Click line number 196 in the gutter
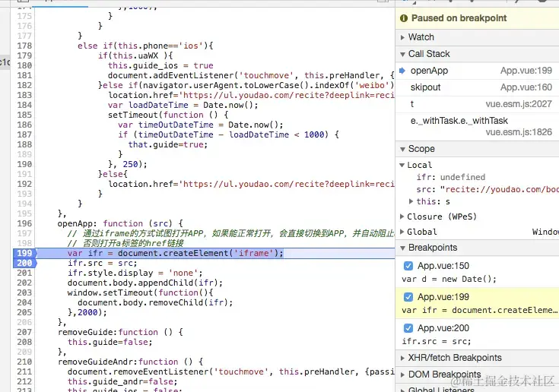The image size is (559, 392). point(24,223)
